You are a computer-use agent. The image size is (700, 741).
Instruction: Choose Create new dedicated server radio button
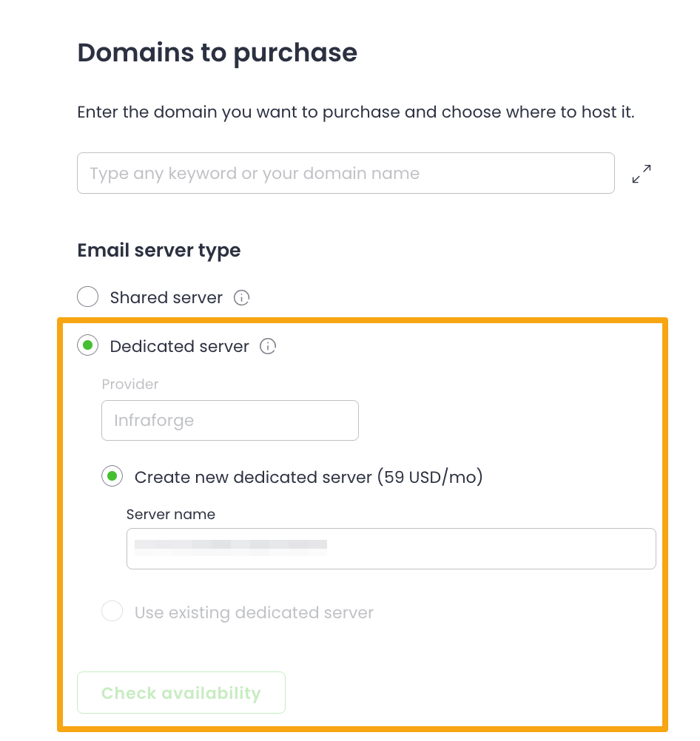tap(112, 477)
